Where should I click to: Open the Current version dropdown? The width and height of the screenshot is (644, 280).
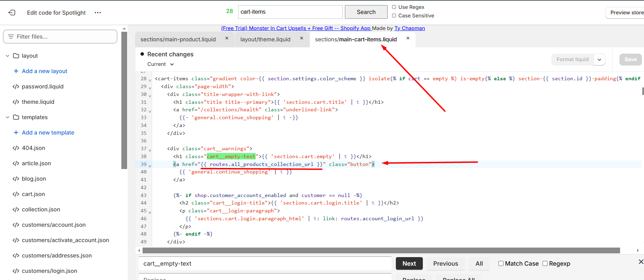161,64
